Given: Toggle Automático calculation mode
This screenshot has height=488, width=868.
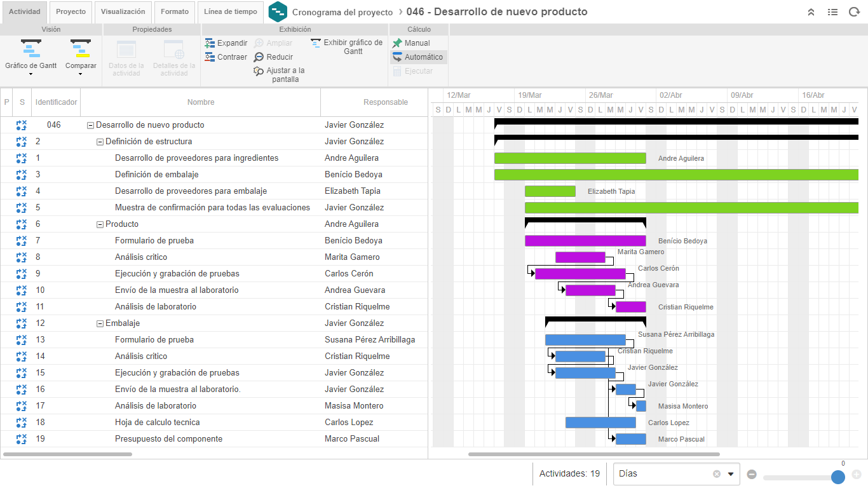Looking at the screenshot, I should [419, 57].
